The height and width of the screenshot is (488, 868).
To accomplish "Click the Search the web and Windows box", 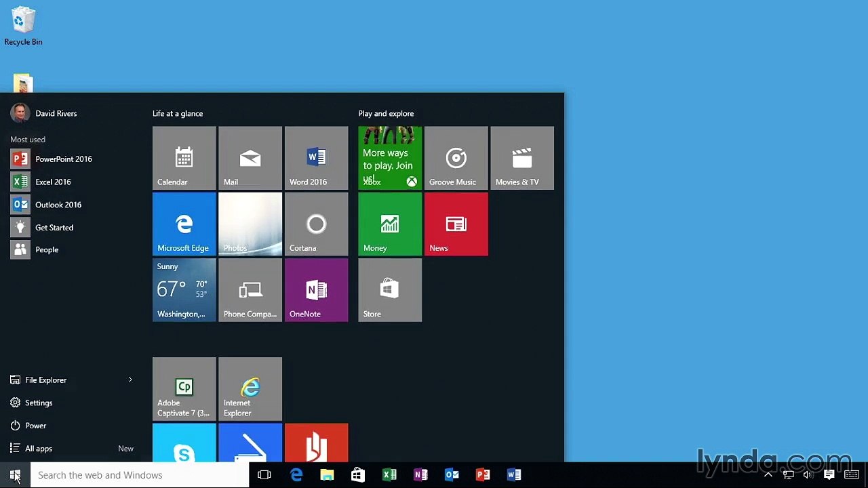I will click(x=140, y=475).
